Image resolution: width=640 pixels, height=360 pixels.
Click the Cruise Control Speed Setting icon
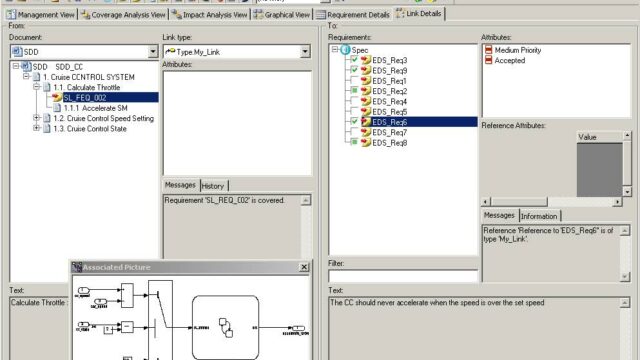pyautogui.click(x=47, y=118)
